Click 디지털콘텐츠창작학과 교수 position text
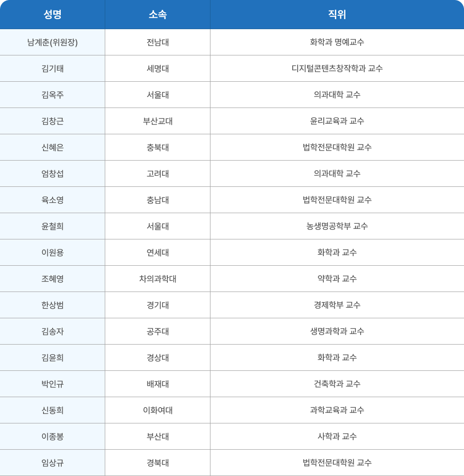This screenshot has height=476, width=464. [337, 68]
